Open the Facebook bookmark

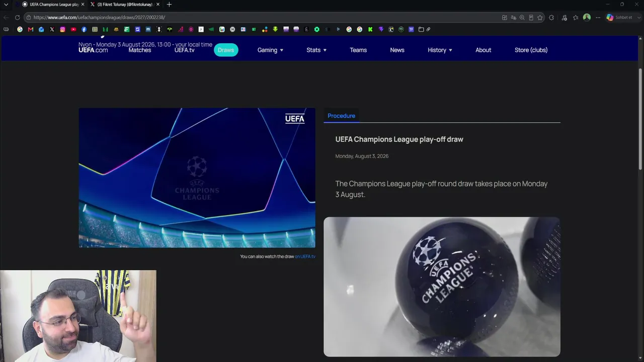(x=84, y=29)
